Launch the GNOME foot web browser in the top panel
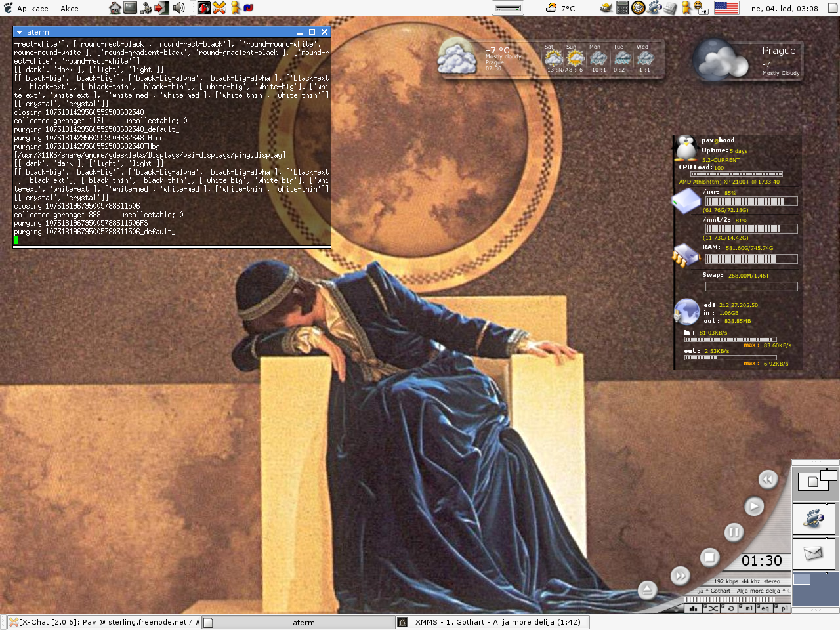This screenshot has width=840, height=630. tap(654, 8)
